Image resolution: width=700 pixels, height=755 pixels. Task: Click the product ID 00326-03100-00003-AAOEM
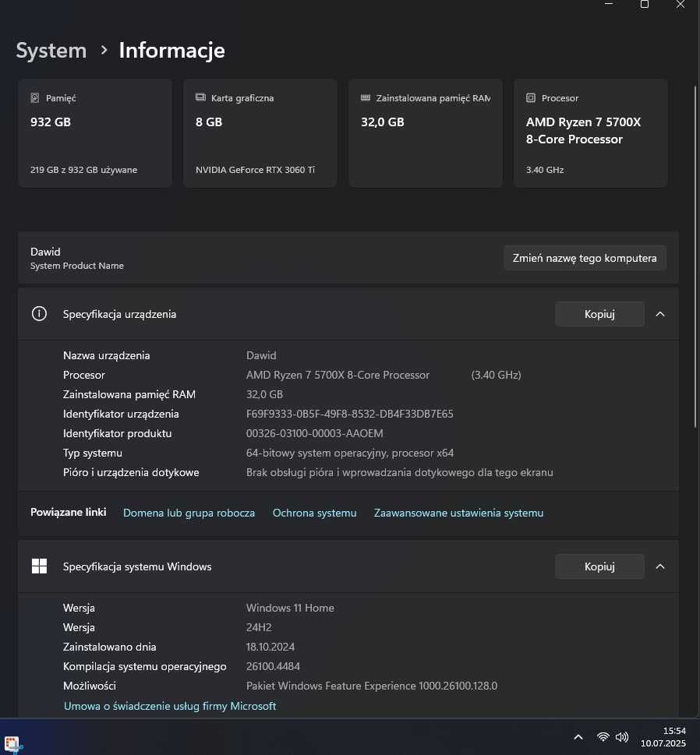315,433
